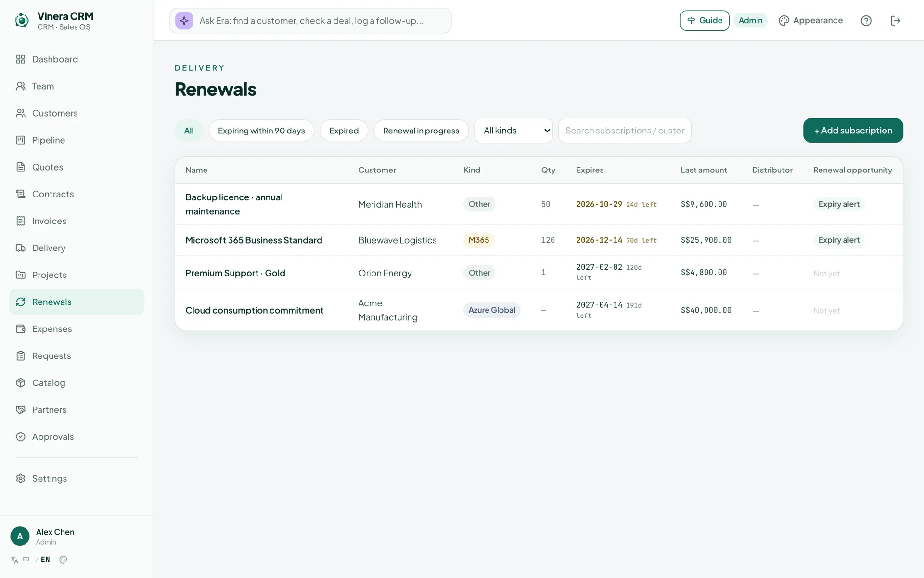Open the Invoices receipt icon
The height and width of the screenshot is (578, 924).
(20, 221)
